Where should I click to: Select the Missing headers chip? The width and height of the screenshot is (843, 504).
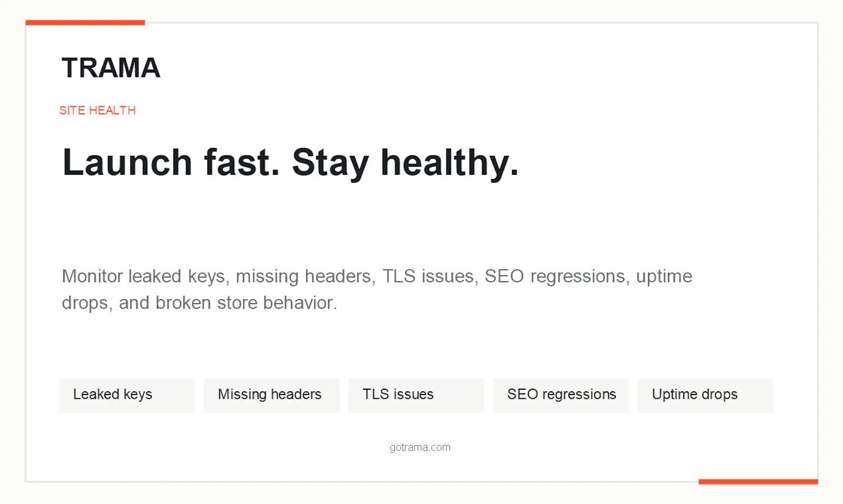pos(271,395)
